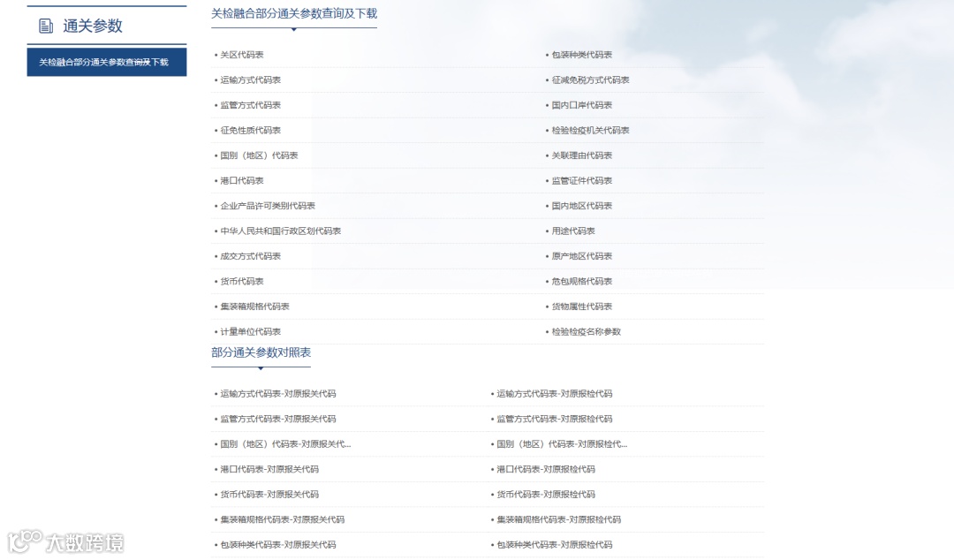The width and height of the screenshot is (954, 560).
Task: Open 集装箱规格代码表-对原报关代码 link
Action: [x=283, y=520]
